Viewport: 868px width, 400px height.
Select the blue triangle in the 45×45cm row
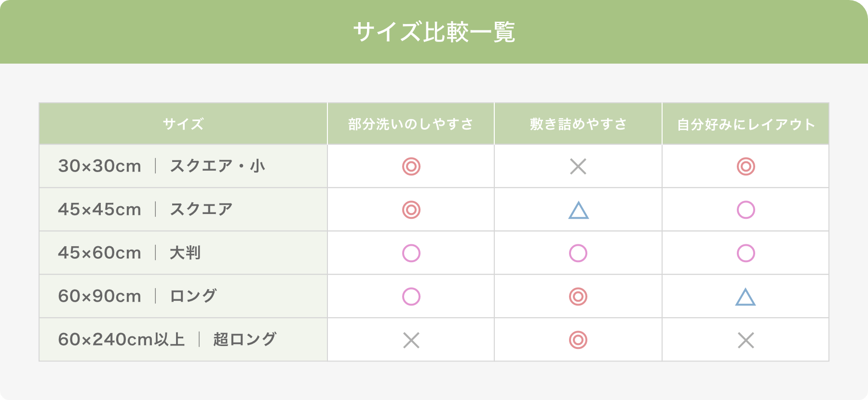(x=579, y=210)
